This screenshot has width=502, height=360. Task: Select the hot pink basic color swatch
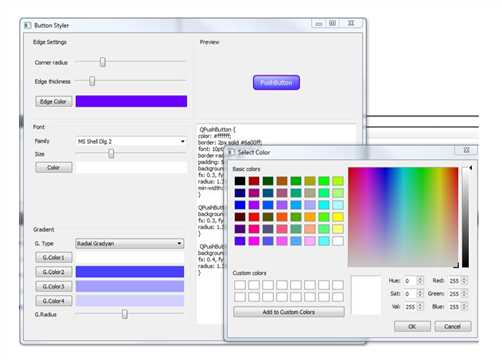coord(254,229)
